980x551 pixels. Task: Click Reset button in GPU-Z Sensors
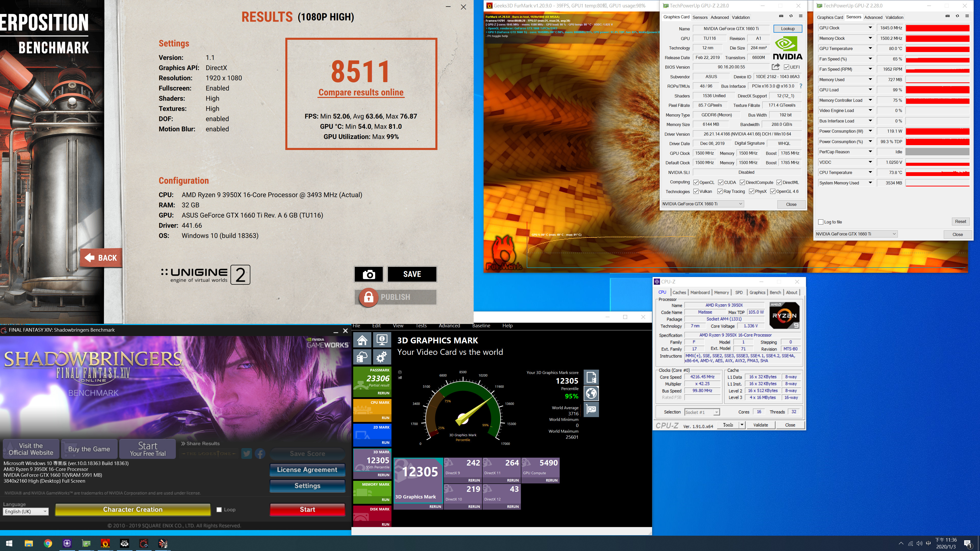point(960,222)
